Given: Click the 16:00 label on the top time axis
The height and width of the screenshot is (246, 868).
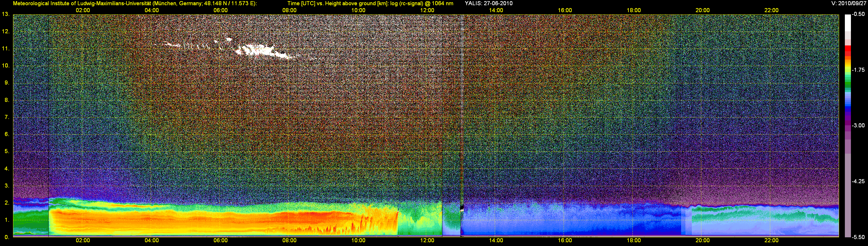Looking at the screenshot, I should click(x=565, y=10).
